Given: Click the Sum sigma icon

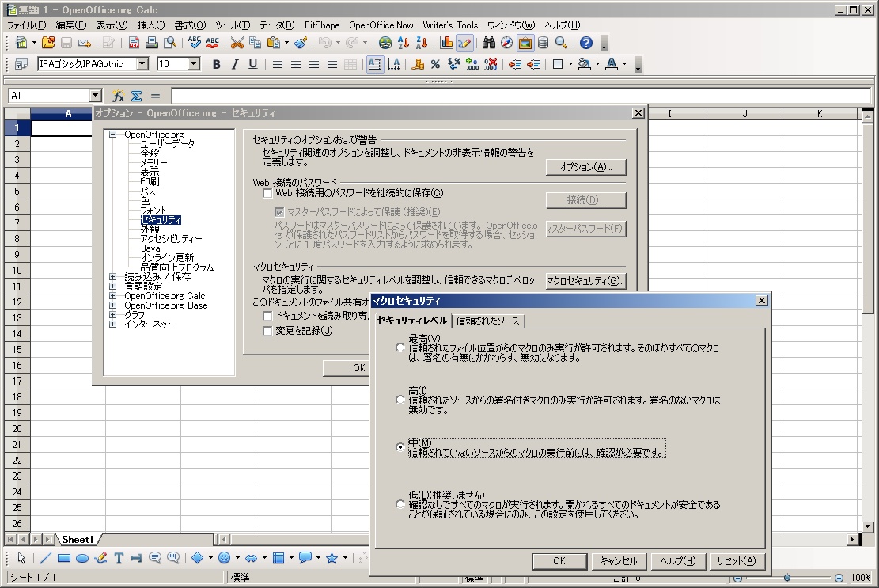Looking at the screenshot, I should coord(136,96).
